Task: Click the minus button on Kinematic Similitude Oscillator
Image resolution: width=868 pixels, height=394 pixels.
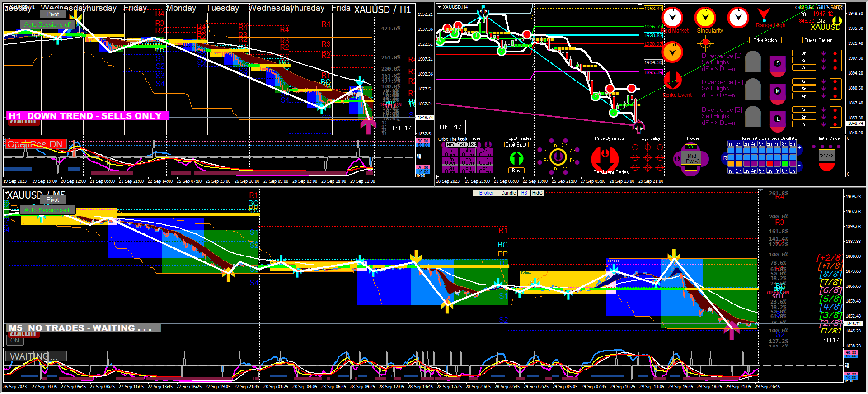Action: (799, 166)
